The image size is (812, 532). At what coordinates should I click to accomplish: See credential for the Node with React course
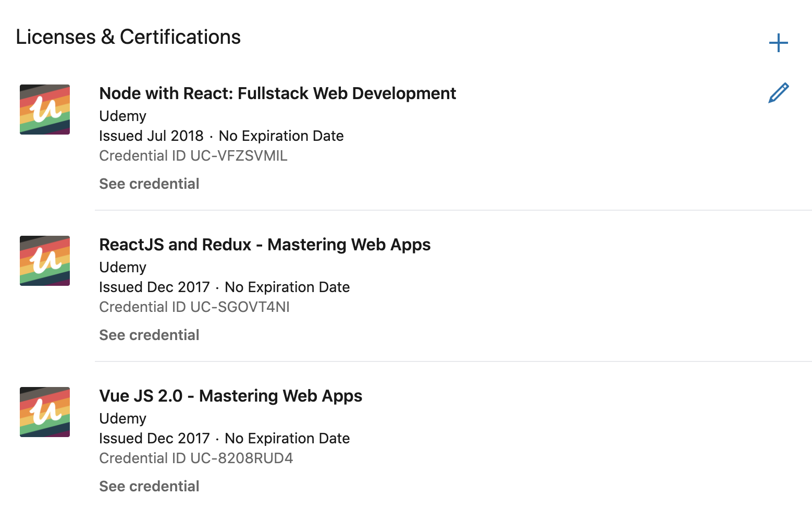(149, 184)
